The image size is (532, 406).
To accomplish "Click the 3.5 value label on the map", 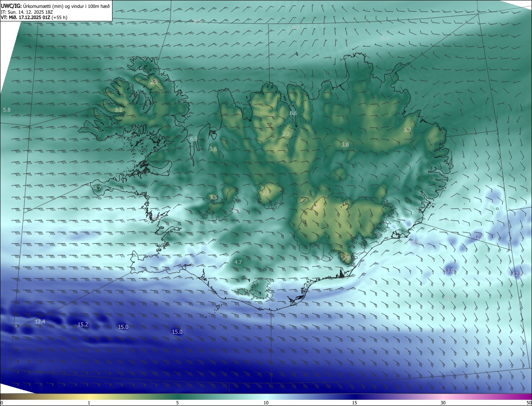I will click(x=213, y=198).
